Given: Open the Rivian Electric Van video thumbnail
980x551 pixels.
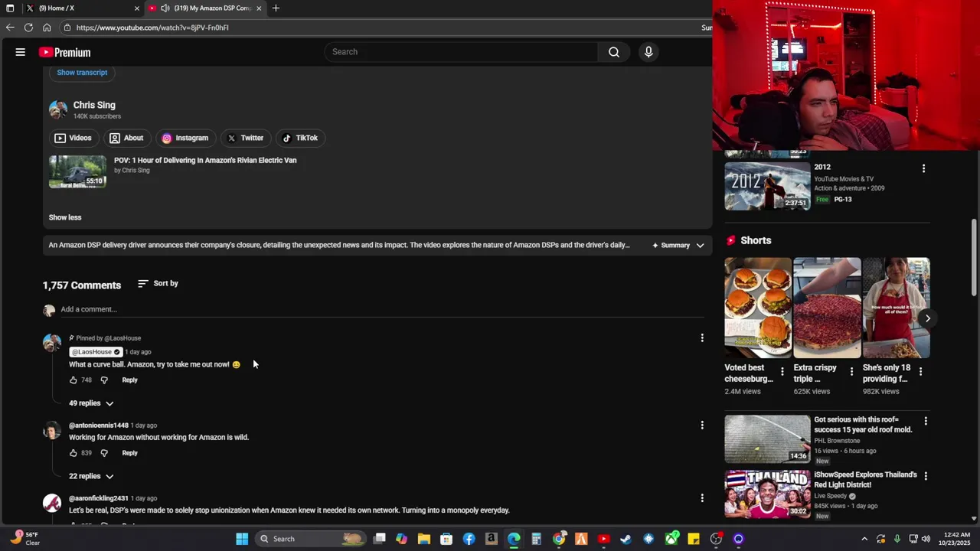Looking at the screenshot, I should pos(77,172).
